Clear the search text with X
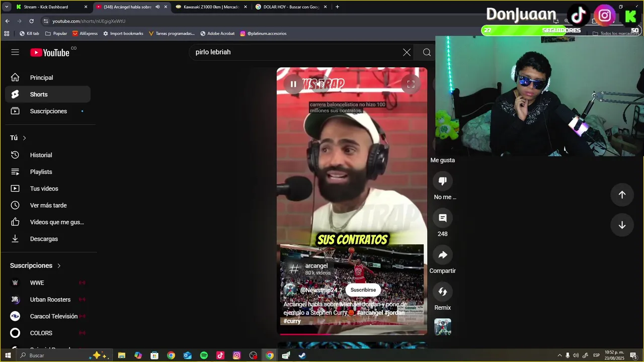This screenshot has height=362, width=644. 407,52
